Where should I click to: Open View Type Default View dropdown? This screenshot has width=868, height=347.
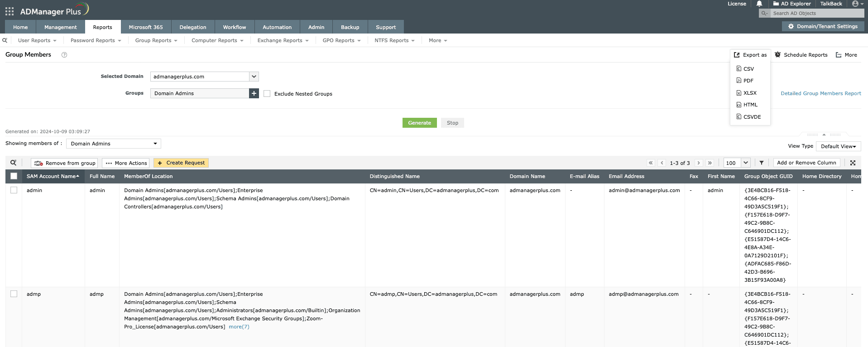coord(838,146)
